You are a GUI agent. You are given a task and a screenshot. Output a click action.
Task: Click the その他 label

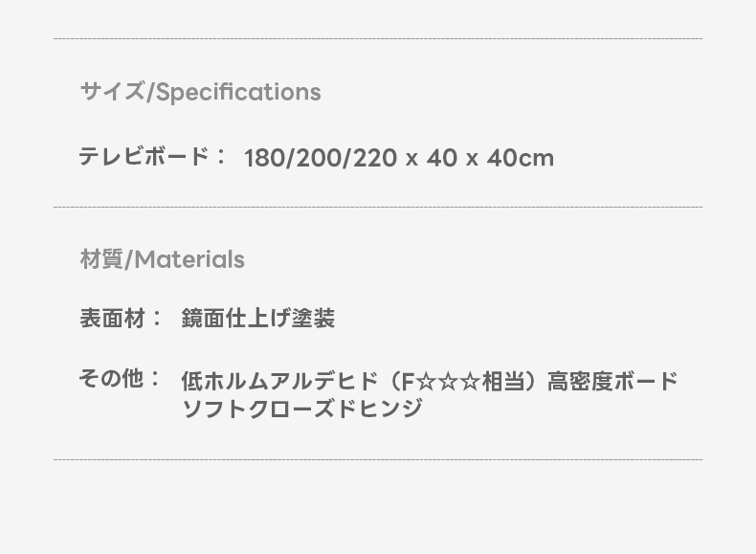tap(111, 379)
